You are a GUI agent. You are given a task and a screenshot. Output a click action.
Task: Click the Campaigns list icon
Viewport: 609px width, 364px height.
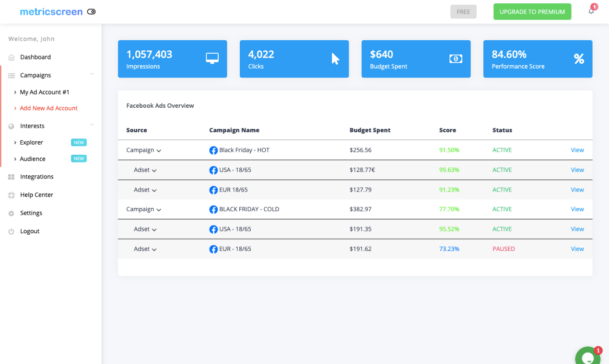point(12,76)
